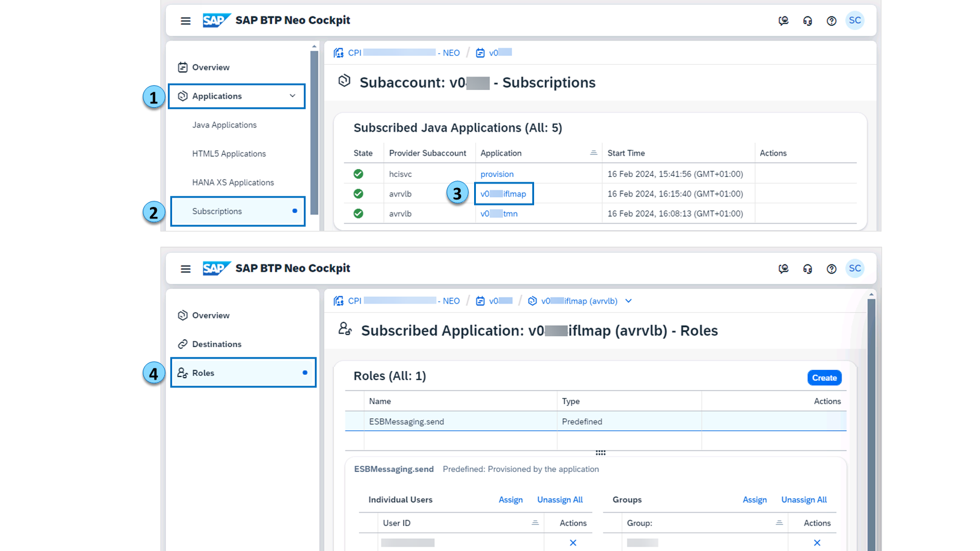Assign a group to the role
Viewport: 980px width, 551px height.
click(x=755, y=500)
